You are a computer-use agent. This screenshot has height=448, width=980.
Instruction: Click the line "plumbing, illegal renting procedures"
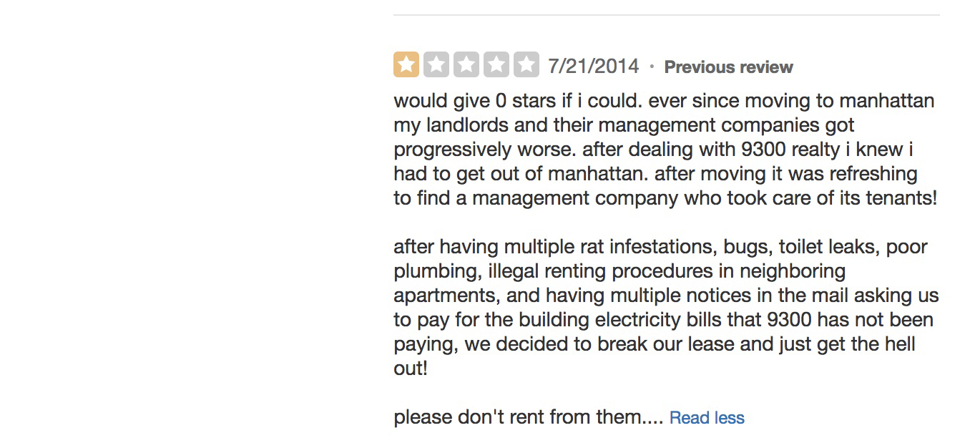click(x=619, y=271)
